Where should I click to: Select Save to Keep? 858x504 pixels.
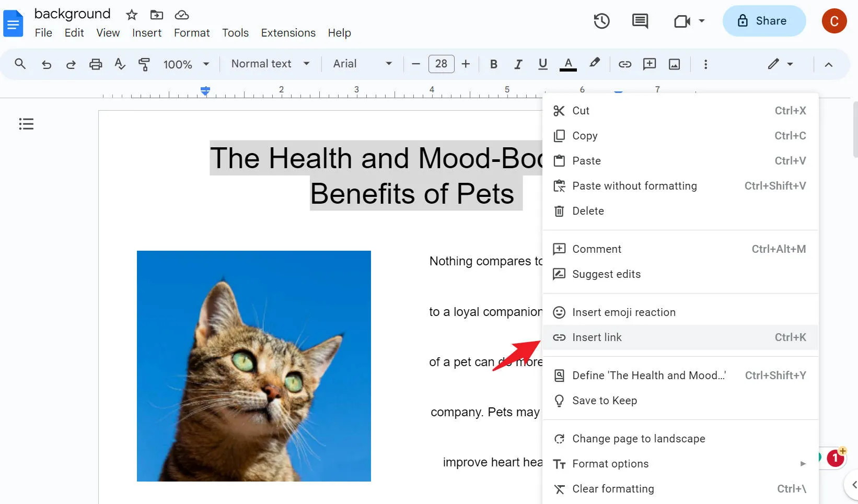click(605, 400)
